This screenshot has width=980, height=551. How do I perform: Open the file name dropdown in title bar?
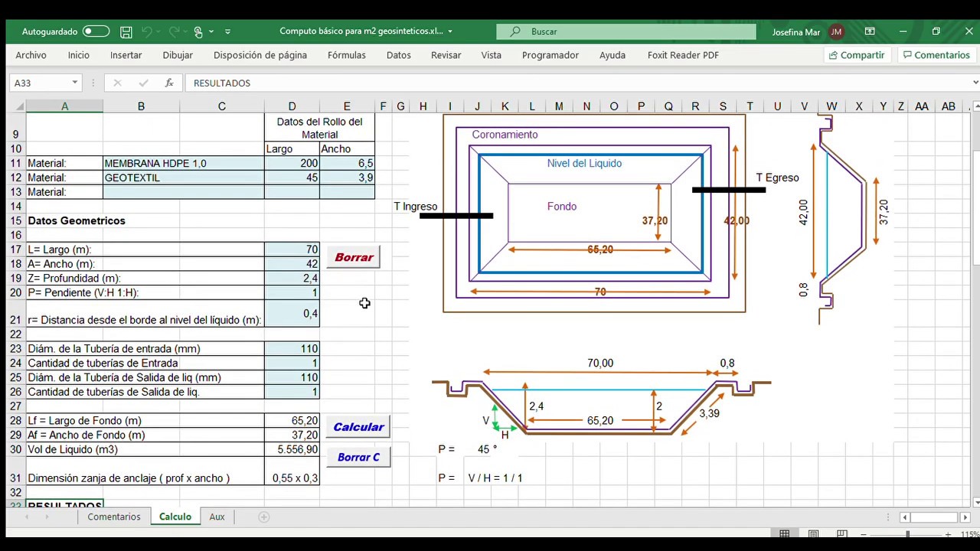[x=450, y=31]
